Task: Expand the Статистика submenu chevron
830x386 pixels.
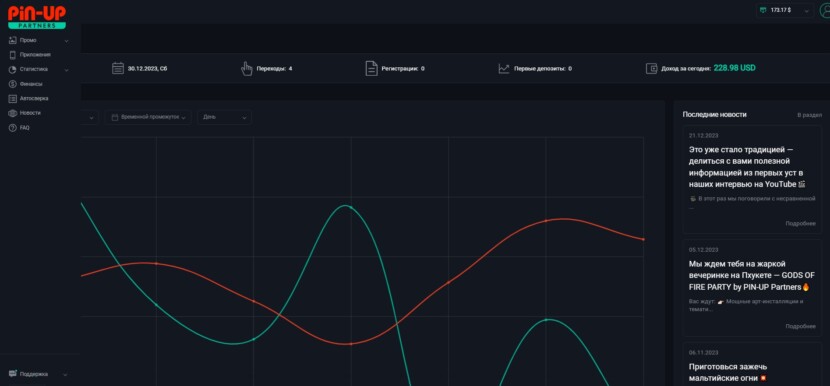Action: click(x=66, y=69)
